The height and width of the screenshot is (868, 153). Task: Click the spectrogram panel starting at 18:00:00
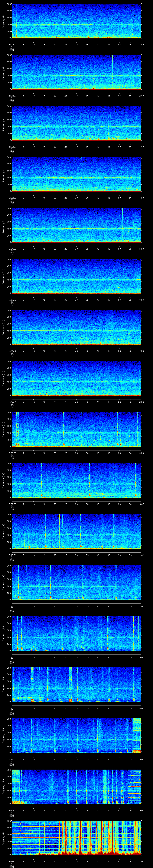(x=77, y=21)
